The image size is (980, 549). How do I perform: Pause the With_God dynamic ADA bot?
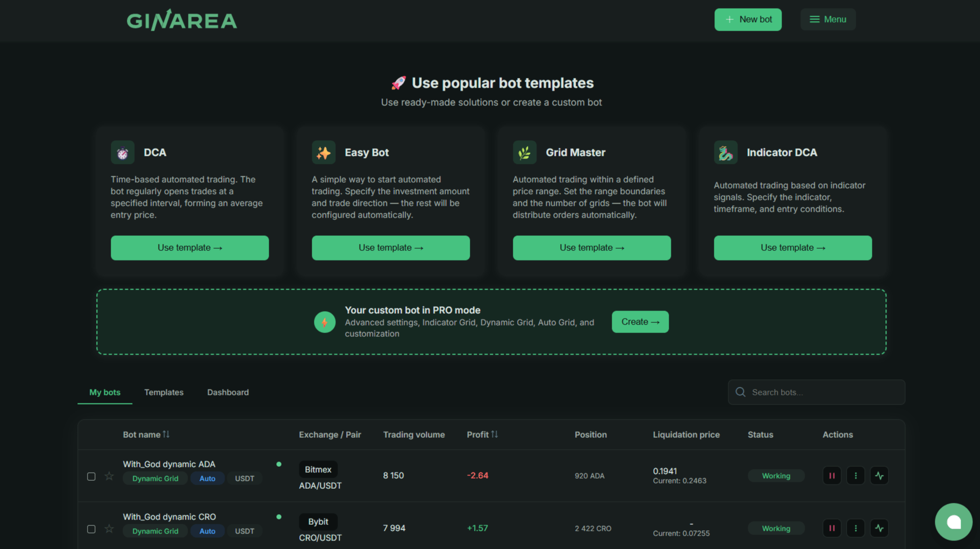[832, 475]
